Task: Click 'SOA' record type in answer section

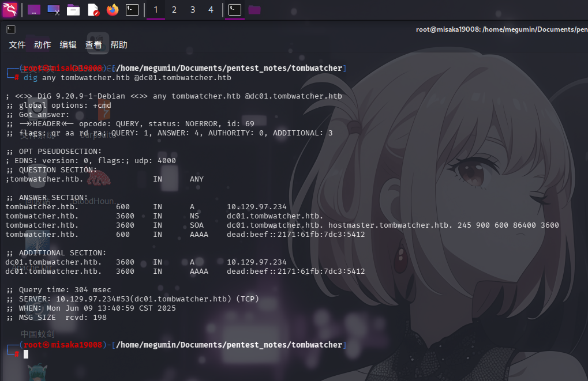Action: (197, 225)
